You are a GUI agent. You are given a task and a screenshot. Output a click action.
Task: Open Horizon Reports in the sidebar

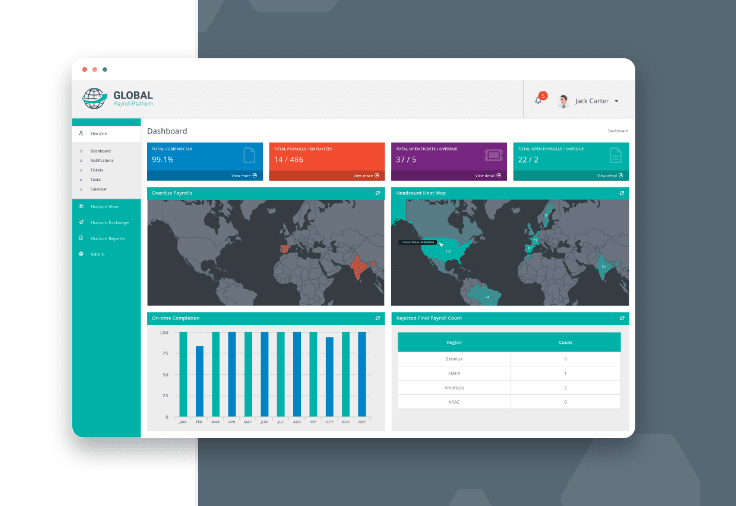pyautogui.click(x=106, y=238)
